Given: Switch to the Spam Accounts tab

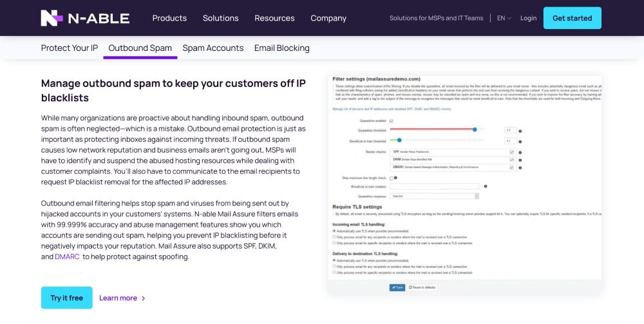Looking at the screenshot, I should click(x=213, y=48).
